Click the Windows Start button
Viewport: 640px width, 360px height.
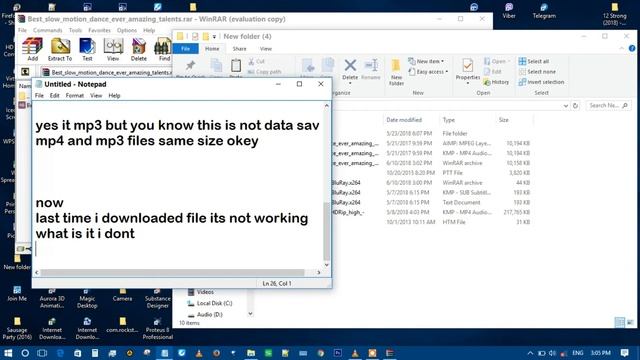tap(8, 353)
